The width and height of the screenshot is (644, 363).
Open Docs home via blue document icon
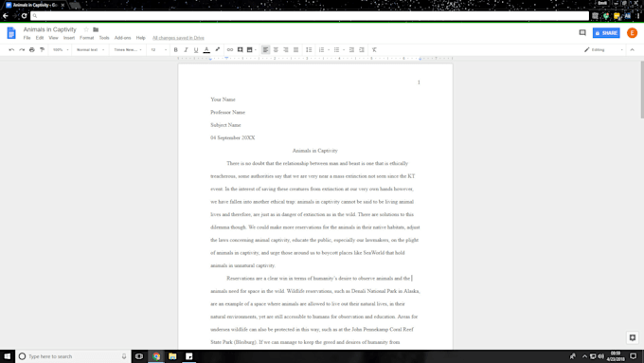(x=11, y=33)
